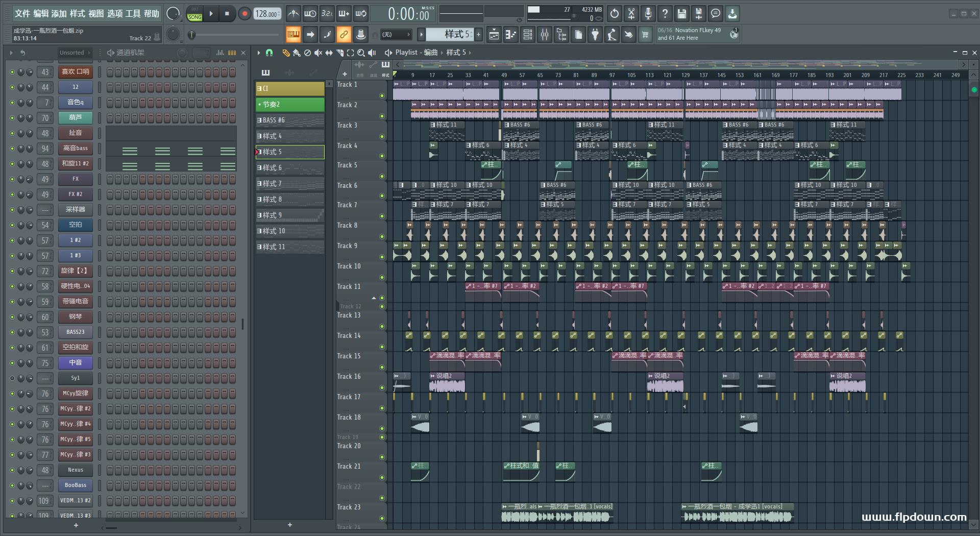This screenshot has height=536, width=980.
Task: Toggle the orange multilink to controllers icon
Action: click(344, 35)
